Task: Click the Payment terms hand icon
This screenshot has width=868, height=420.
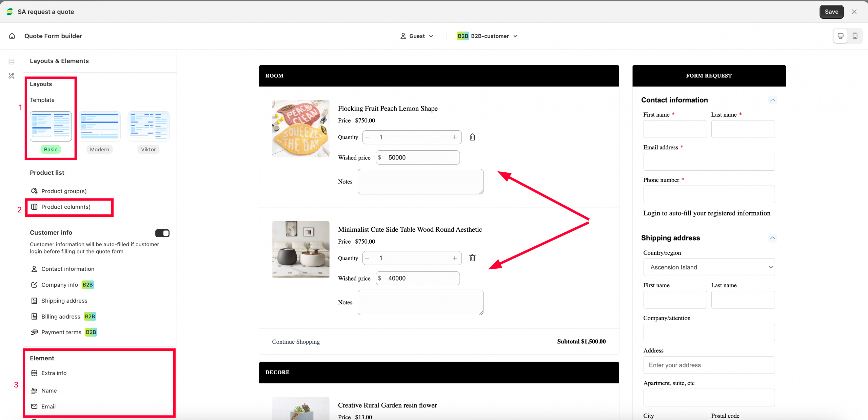Action: tap(34, 332)
